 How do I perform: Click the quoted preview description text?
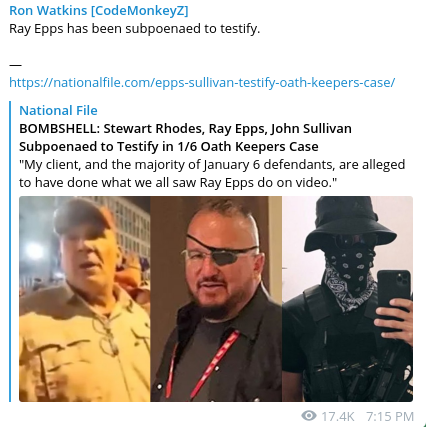tap(212, 173)
